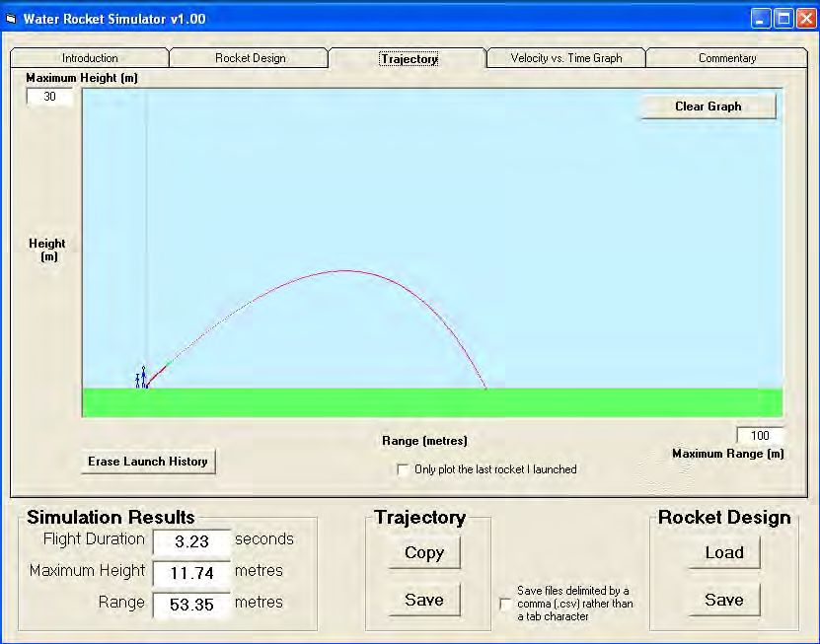Screen dimensions: 820x644
Task: Click the stick figure people at launch site
Action: tap(140, 378)
